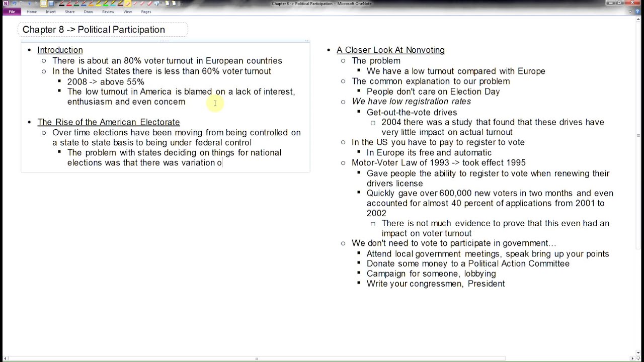644x362 pixels.
Task: Click the line '2008 -> above 55%'
Action: 106,82
